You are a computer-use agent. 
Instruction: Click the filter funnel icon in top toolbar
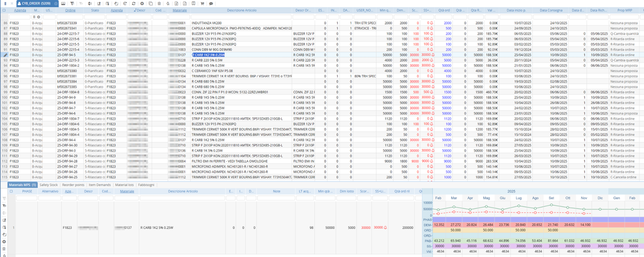(x=72, y=3)
